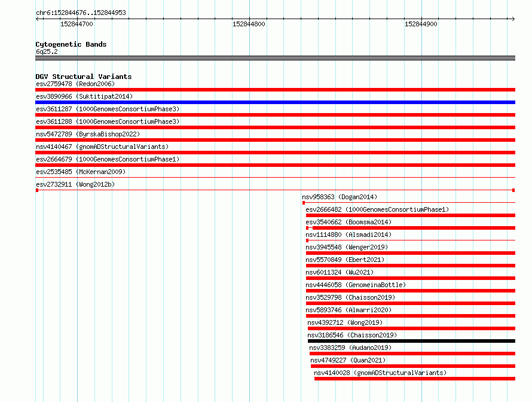Click the DGV Structural Variants track title
The width and height of the screenshot is (532, 402).
(84, 77)
